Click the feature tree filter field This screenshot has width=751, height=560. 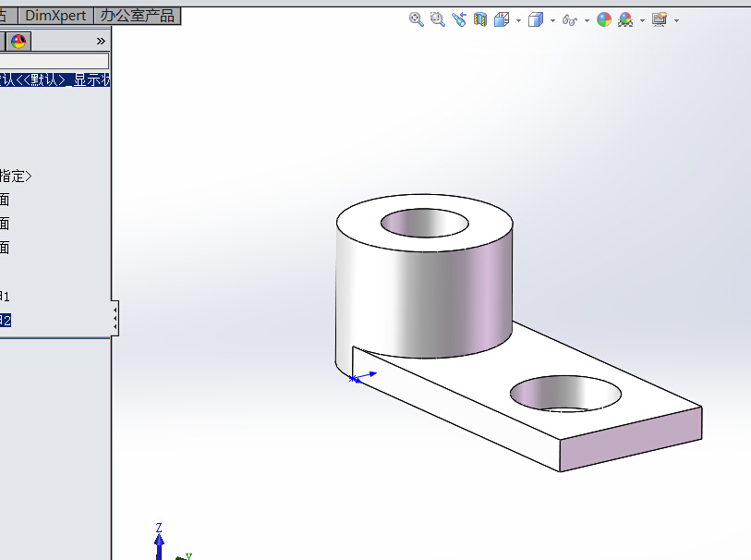pos(55,61)
